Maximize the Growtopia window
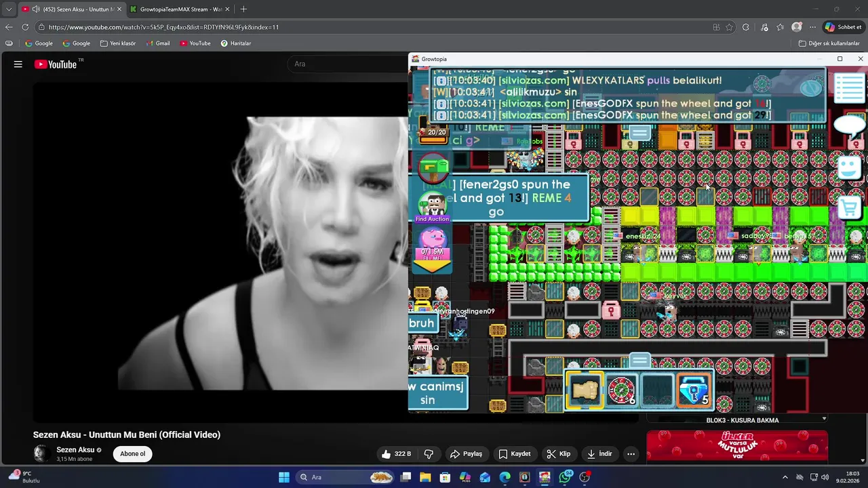The height and width of the screenshot is (488, 868). coord(840,59)
